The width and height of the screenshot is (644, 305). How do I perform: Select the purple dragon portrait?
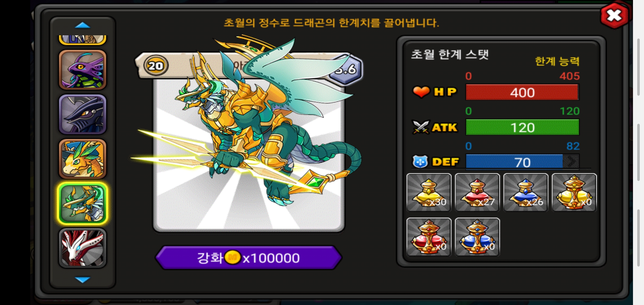tap(82, 70)
